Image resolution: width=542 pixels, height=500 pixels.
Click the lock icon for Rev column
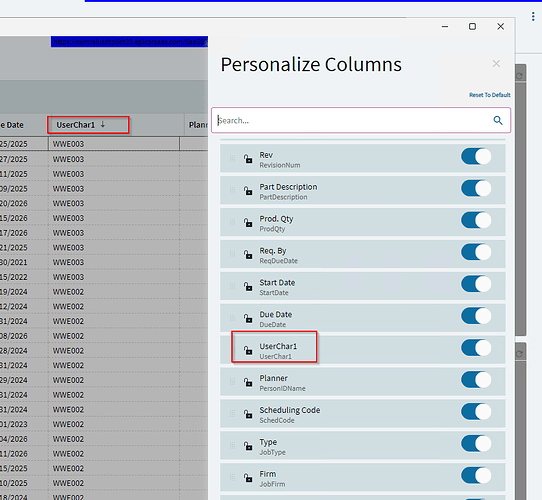pos(248,159)
